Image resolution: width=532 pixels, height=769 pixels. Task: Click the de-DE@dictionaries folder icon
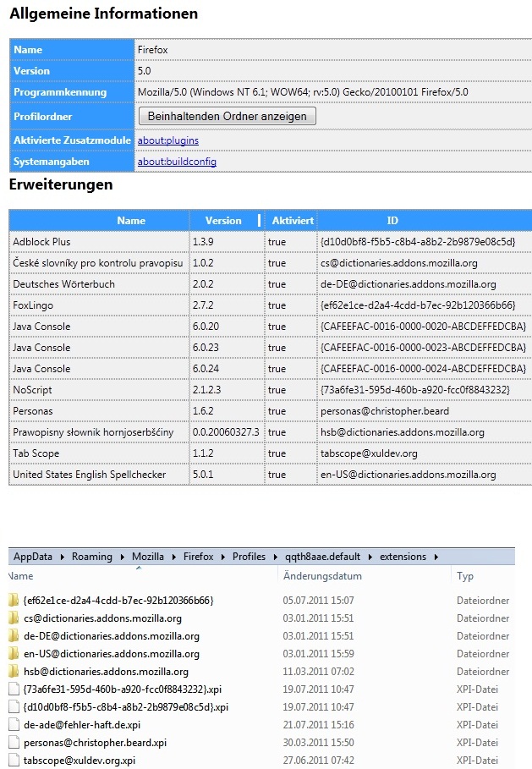point(14,635)
